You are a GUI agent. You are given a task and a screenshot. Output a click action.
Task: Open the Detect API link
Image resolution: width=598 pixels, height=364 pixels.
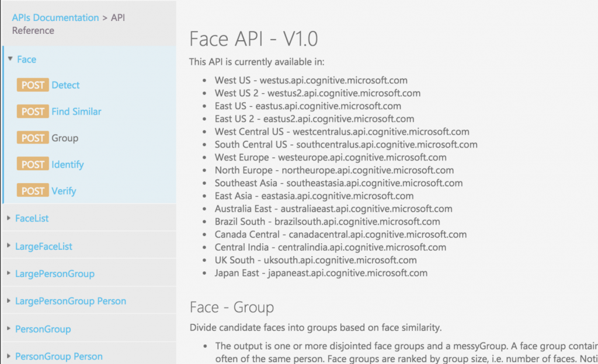[65, 85]
